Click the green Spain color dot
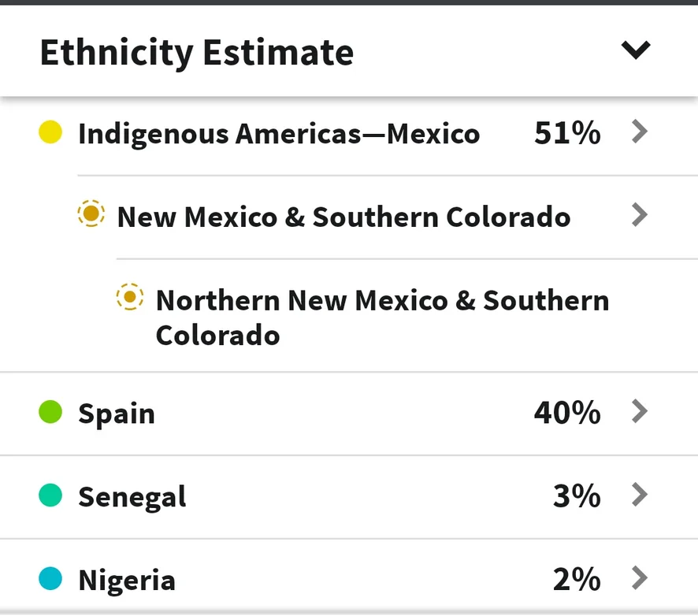 point(50,412)
